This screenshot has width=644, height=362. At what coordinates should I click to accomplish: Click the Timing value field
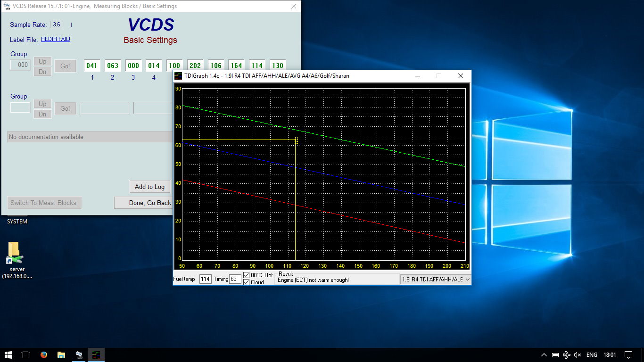(x=235, y=279)
